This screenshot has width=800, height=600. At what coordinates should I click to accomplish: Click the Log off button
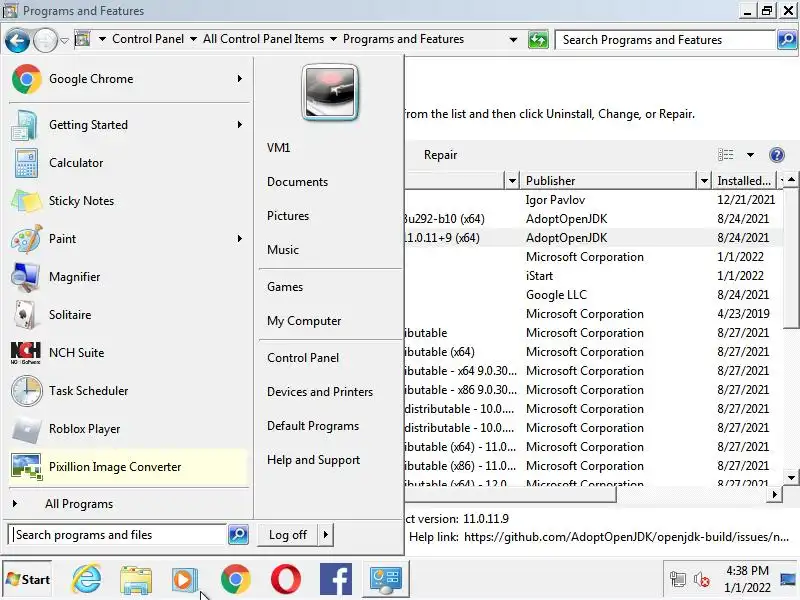(288, 535)
